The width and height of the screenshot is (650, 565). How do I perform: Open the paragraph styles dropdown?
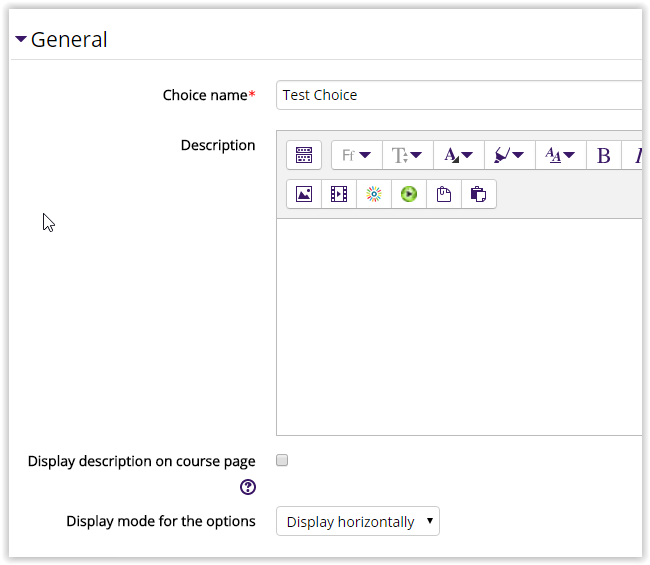pos(560,155)
